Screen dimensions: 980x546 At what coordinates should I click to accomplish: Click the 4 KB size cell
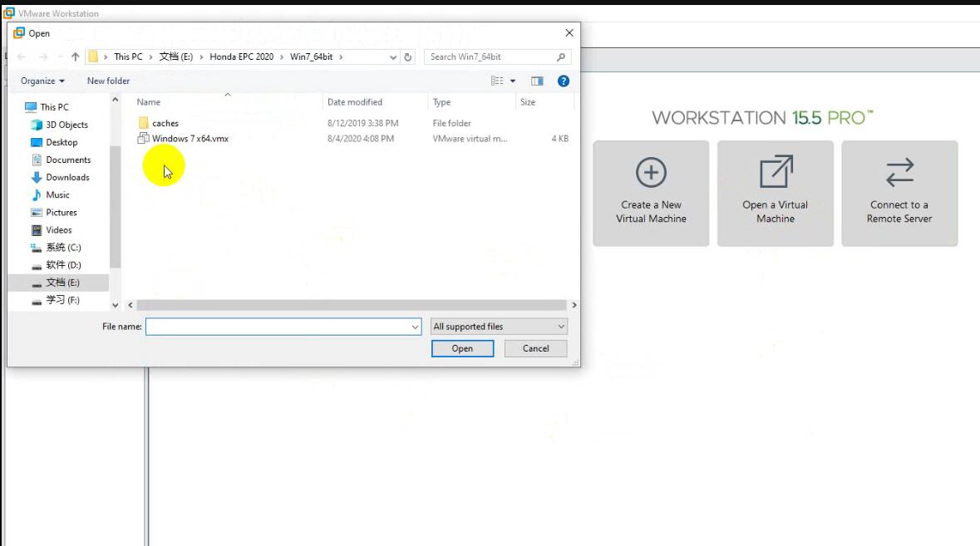tap(560, 139)
